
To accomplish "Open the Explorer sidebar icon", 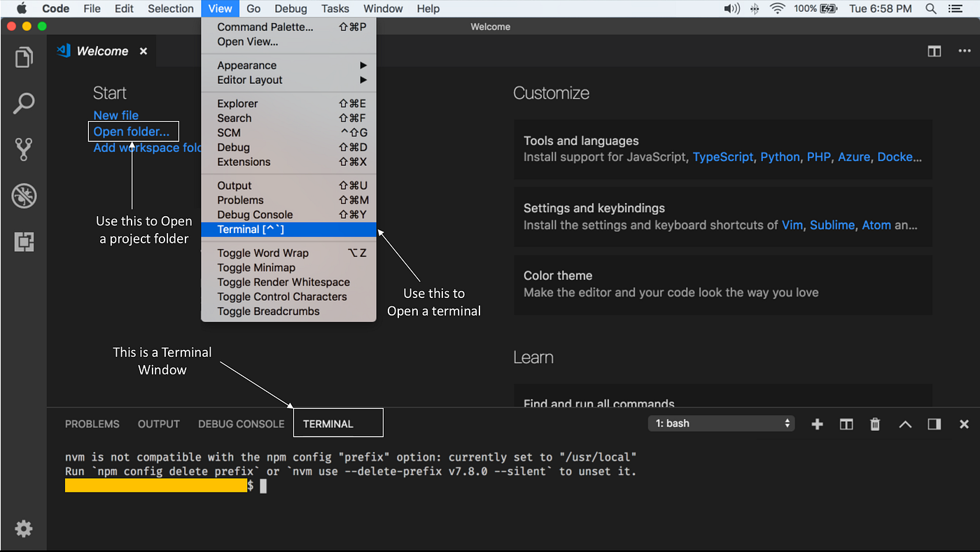I will [24, 57].
